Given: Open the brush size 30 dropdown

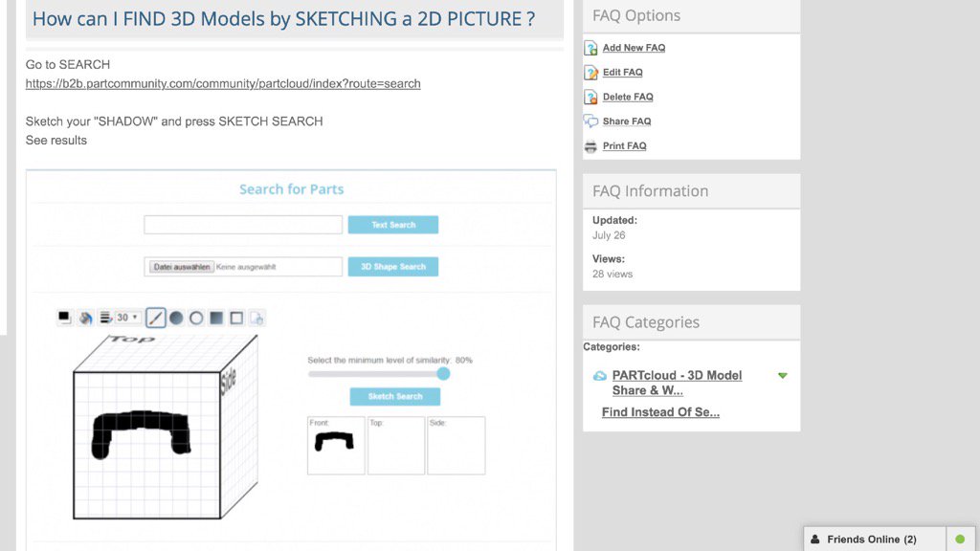Looking at the screenshot, I should coord(127,318).
